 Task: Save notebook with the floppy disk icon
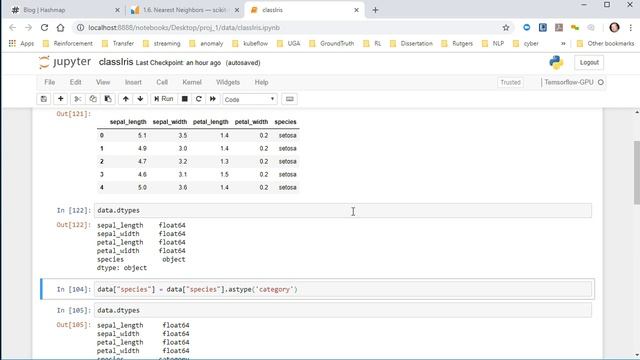tap(44, 99)
